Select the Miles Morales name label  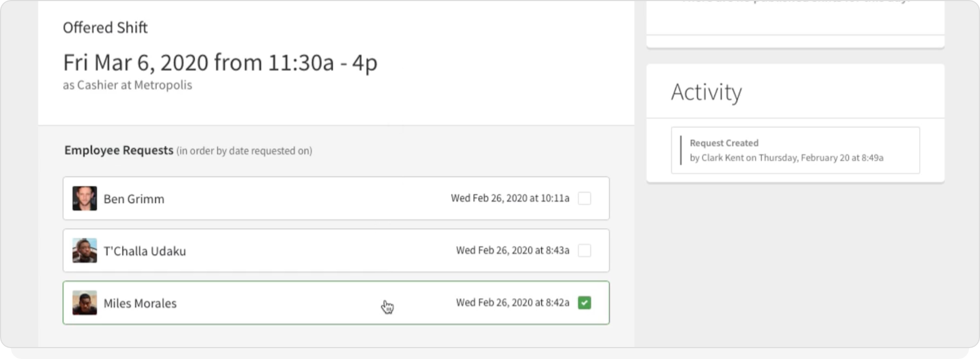(140, 304)
